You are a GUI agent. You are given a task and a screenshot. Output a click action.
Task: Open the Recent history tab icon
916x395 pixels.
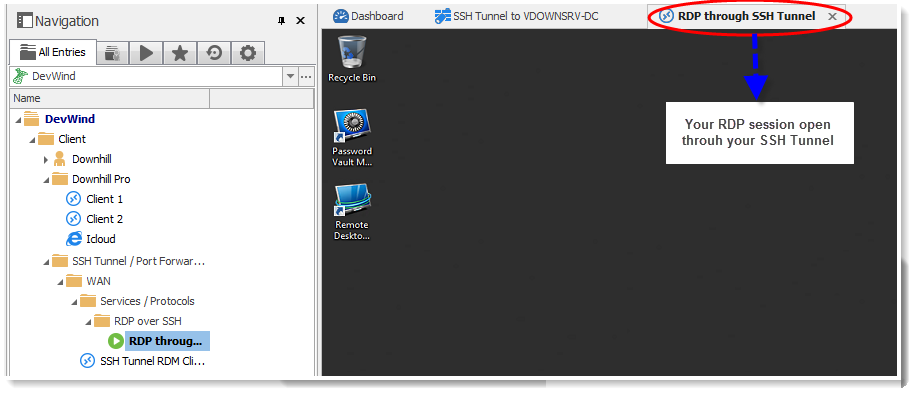click(x=214, y=53)
